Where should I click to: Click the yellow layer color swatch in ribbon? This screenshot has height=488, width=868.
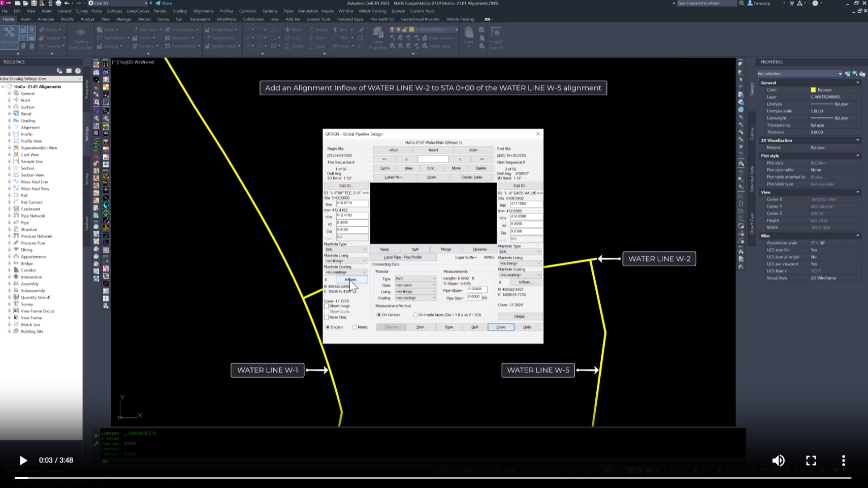tap(411, 30)
